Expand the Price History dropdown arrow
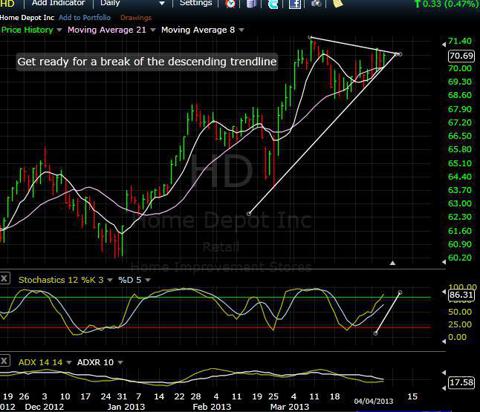 [x=59, y=30]
